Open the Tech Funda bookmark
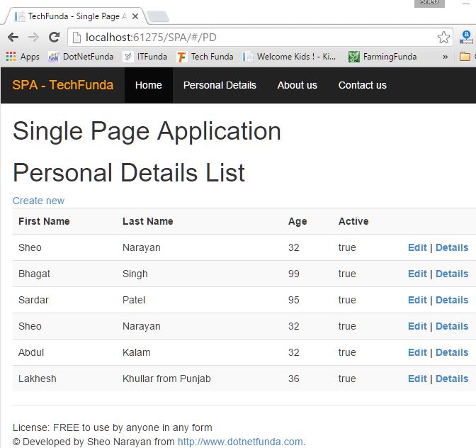The height and width of the screenshot is (448, 476). pyautogui.click(x=205, y=57)
